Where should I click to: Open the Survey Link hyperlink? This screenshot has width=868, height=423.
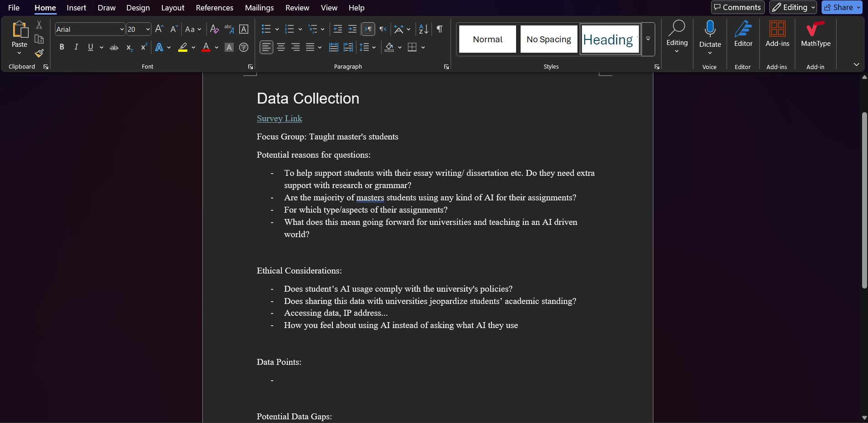279,119
